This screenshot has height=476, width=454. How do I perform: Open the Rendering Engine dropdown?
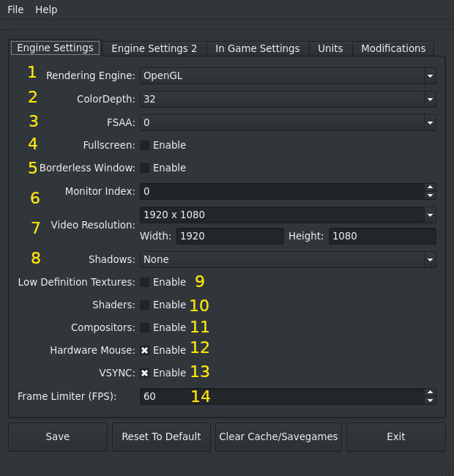click(x=287, y=75)
